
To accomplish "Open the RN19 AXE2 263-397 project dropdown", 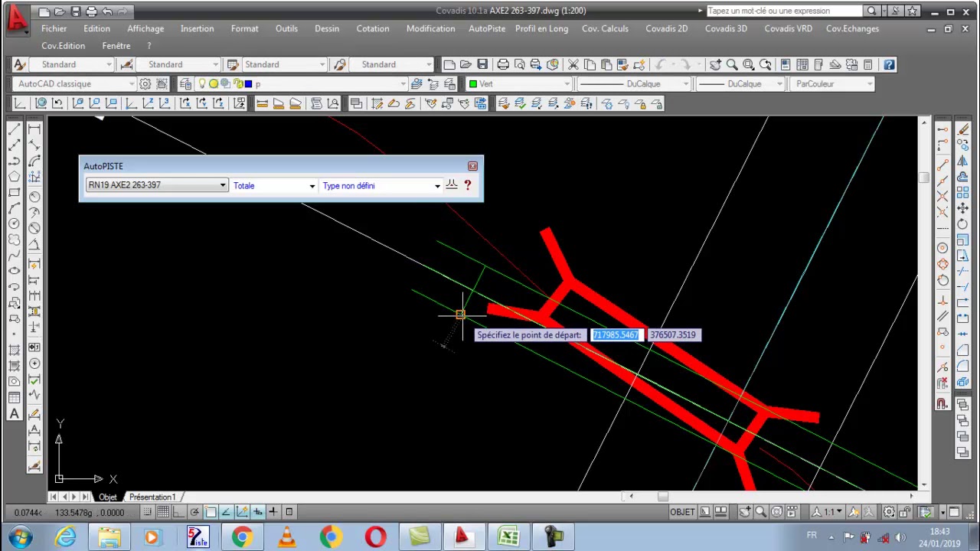I will pos(156,185).
